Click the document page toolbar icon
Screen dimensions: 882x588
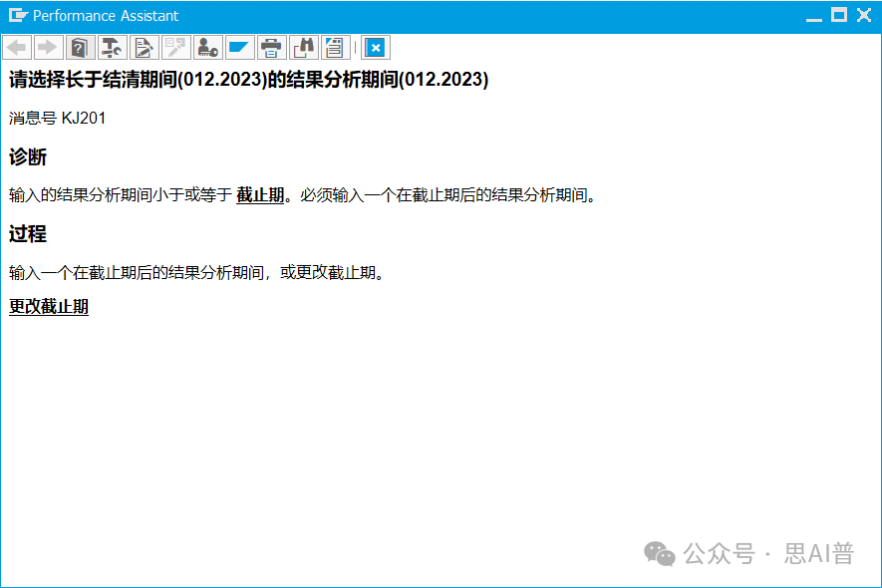(x=335, y=47)
